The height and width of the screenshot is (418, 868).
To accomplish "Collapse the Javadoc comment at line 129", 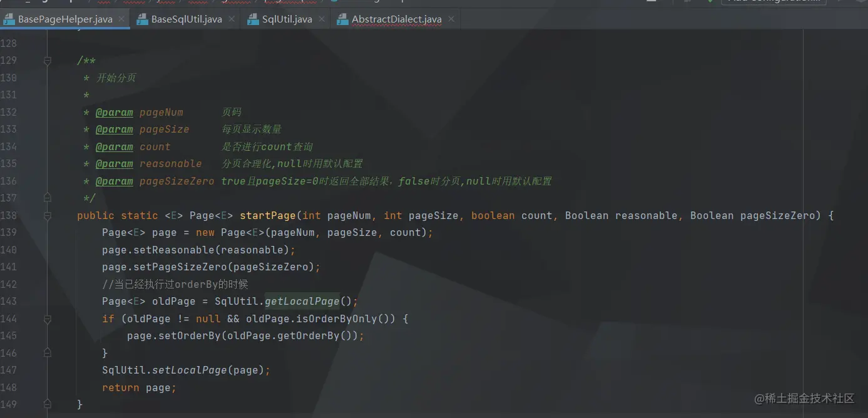I will [47, 61].
